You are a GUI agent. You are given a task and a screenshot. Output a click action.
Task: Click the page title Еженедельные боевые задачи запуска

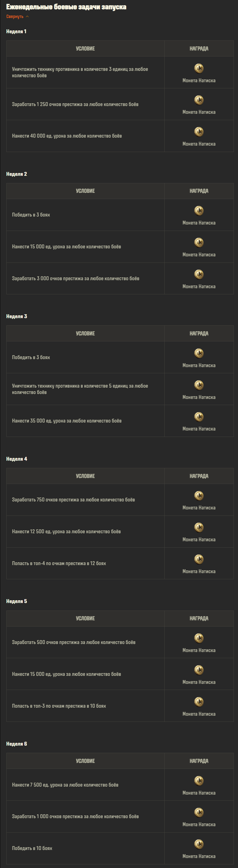[66, 7]
